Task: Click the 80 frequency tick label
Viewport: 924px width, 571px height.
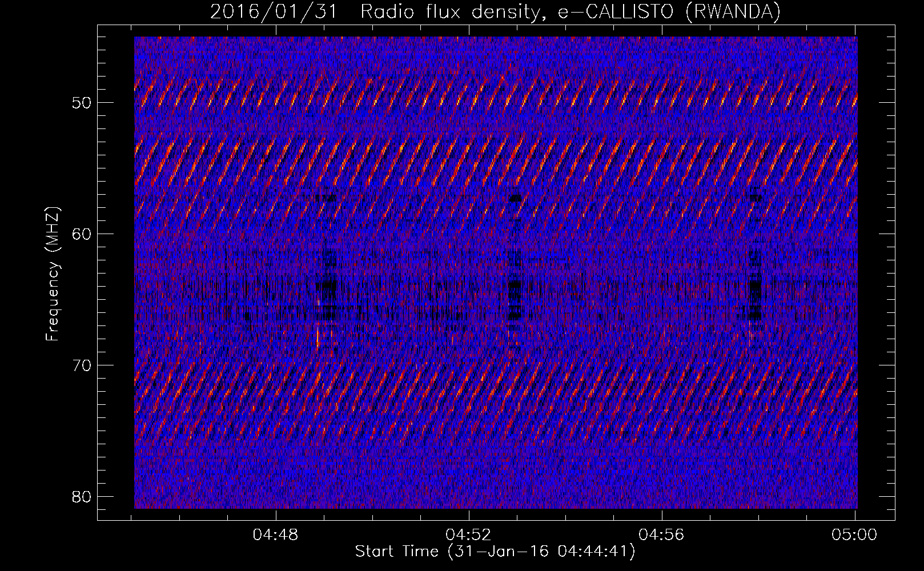Action: click(x=82, y=497)
